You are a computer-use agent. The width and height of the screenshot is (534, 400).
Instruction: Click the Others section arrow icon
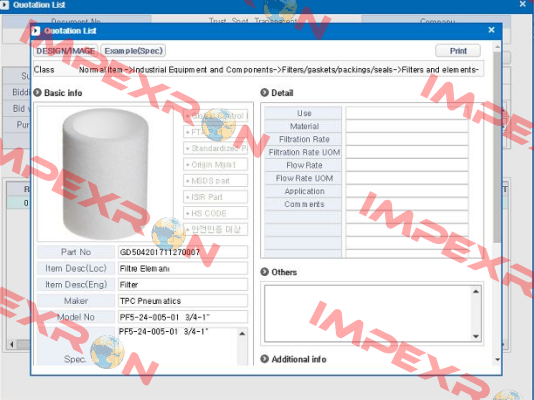point(264,272)
